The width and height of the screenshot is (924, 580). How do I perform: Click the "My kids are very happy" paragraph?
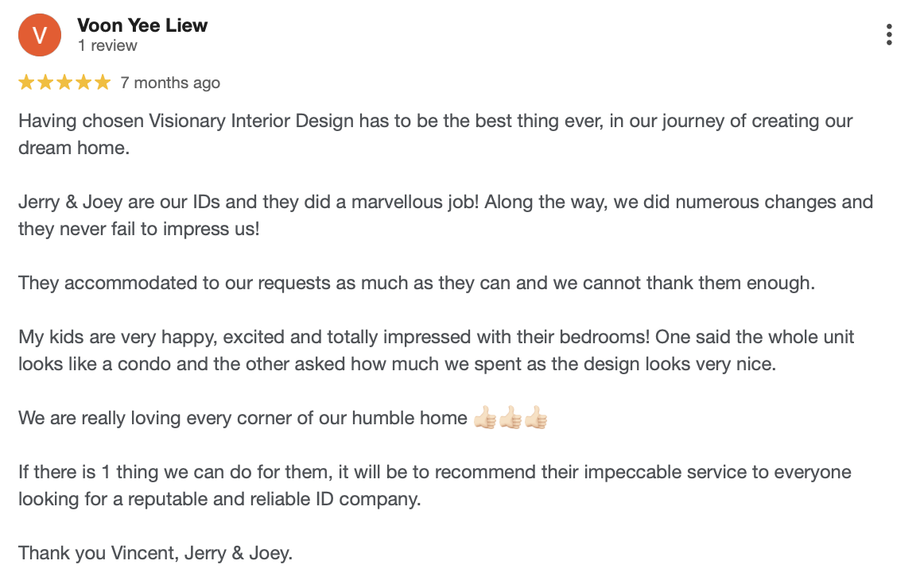436,350
